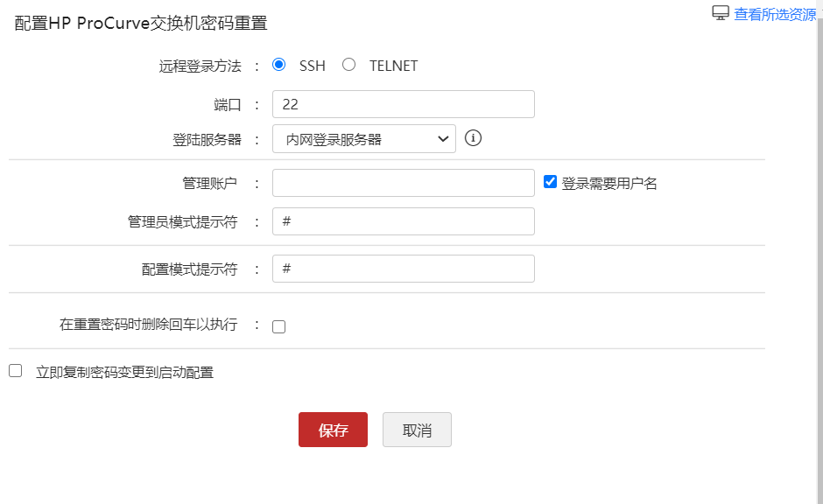This screenshot has width=823, height=504.
Task: Click into the 管理账户 text field
Action: click(403, 183)
